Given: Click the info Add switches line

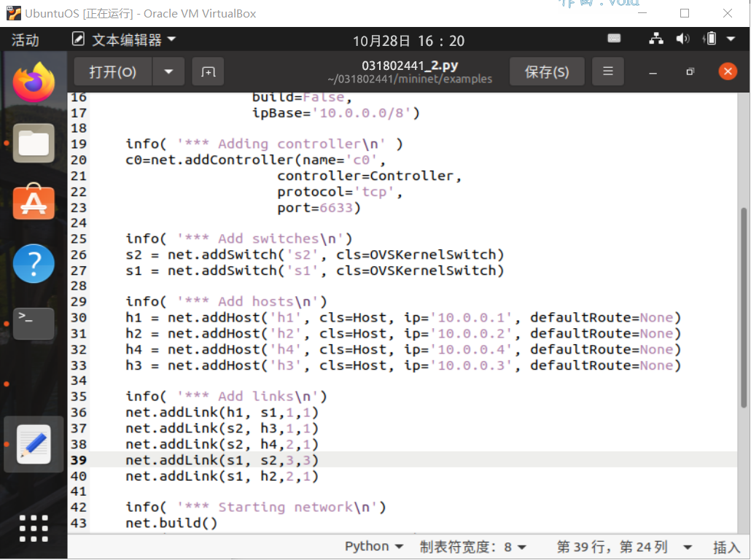Looking at the screenshot, I should 239,238.
